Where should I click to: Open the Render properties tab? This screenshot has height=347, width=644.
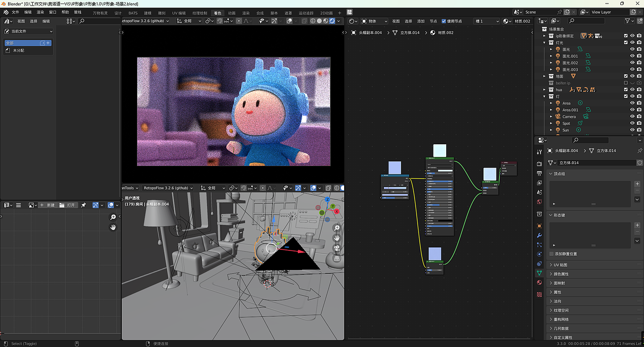click(539, 164)
